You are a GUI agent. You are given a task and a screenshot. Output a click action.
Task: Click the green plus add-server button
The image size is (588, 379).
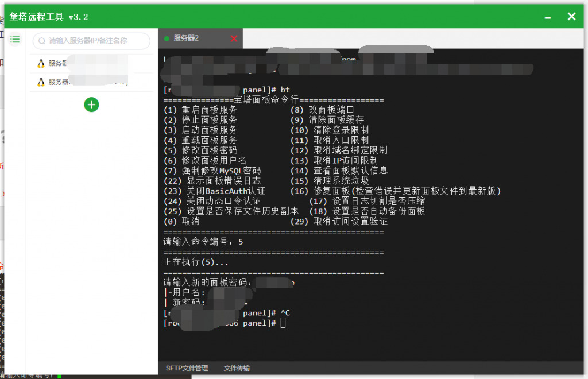(x=91, y=105)
